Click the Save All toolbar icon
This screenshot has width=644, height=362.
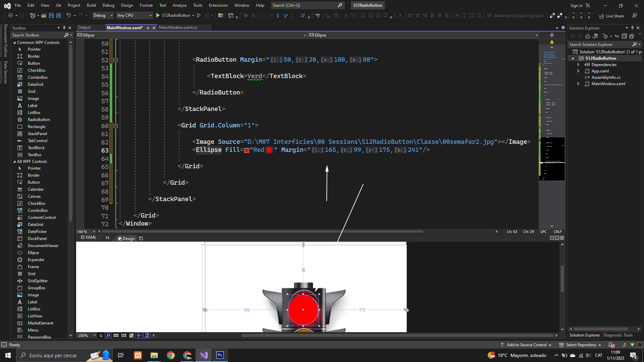tap(58, 15)
